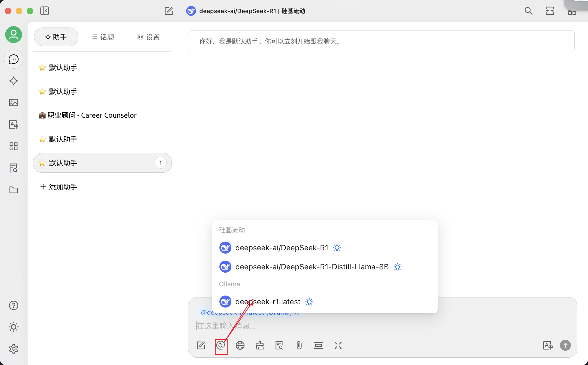Open the model selector deepseek-ai/DeepSeek-R1 | 硅基流动
This screenshot has height=365, width=588.
pos(246,11)
